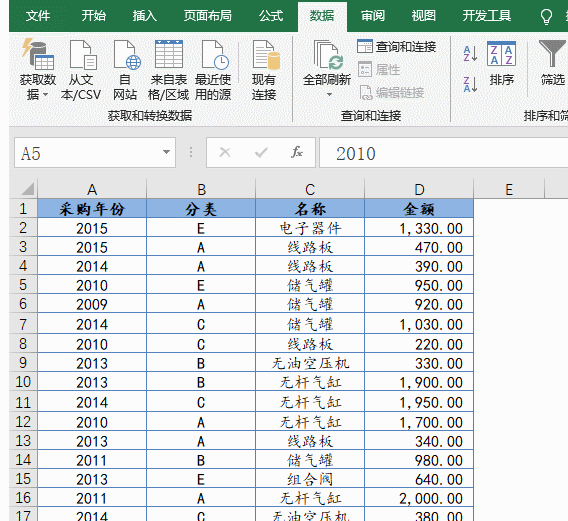Select row 1 header
Viewport: 568px width, 521px height.
tap(23, 208)
